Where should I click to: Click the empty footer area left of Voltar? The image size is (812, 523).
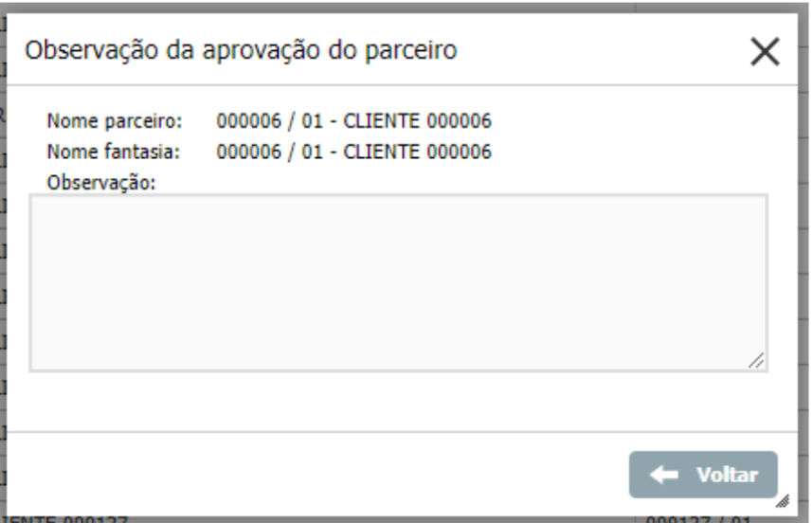(x=313, y=474)
